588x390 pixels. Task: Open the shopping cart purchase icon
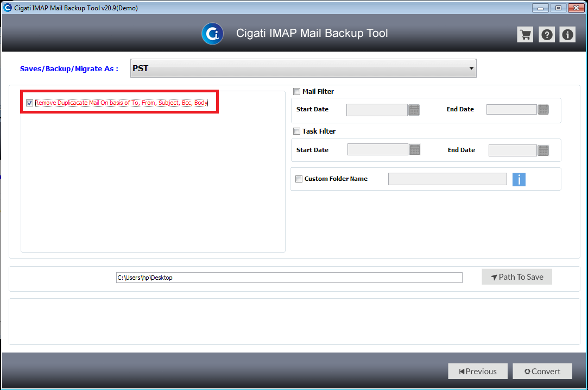[x=525, y=35]
